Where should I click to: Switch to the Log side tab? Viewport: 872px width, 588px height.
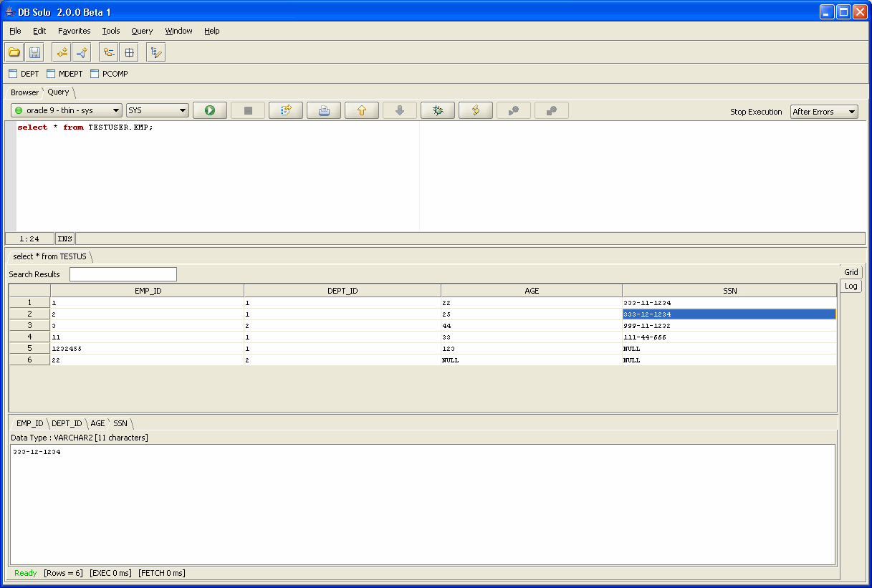[x=851, y=286]
